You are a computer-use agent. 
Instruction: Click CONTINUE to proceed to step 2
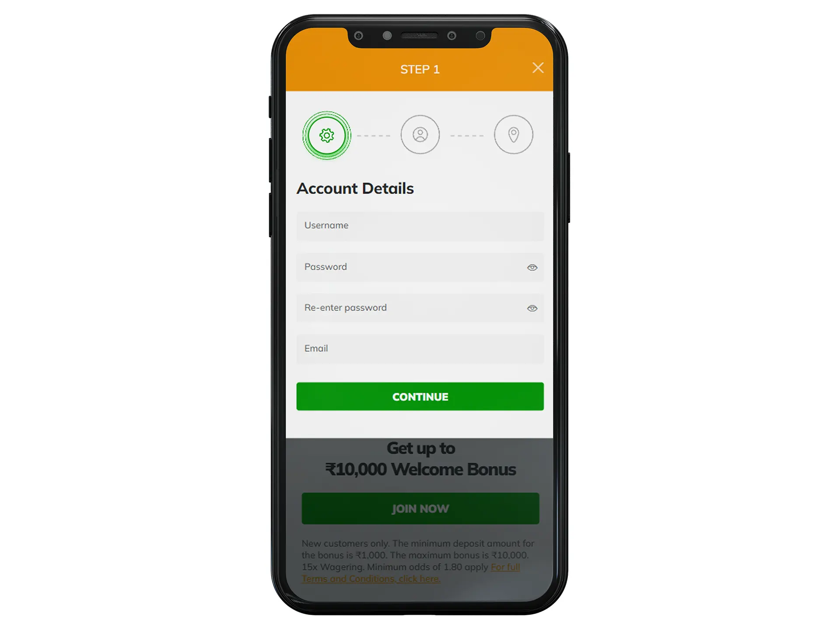point(420,396)
